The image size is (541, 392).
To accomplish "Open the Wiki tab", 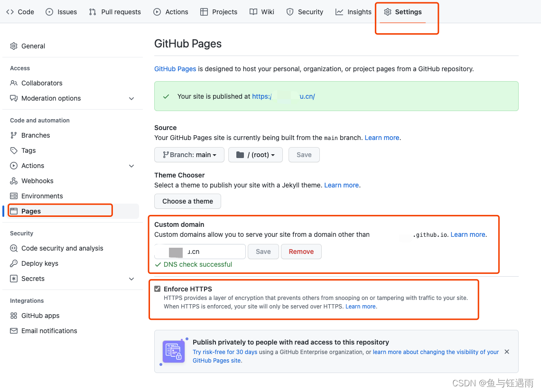I will coord(262,12).
